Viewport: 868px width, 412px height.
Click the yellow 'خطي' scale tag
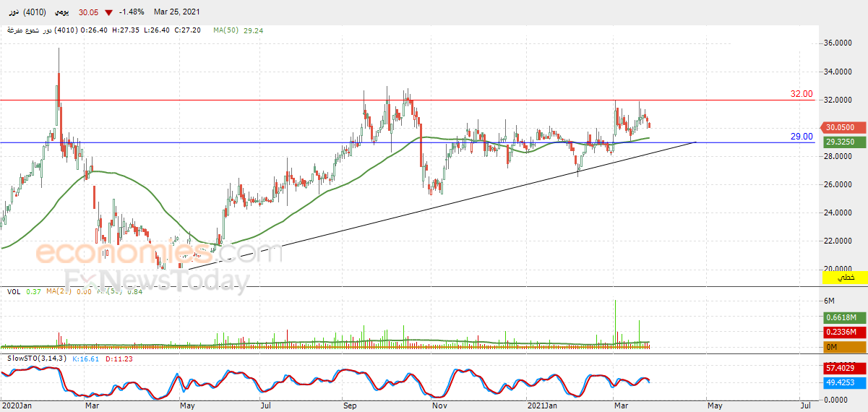click(x=845, y=277)
